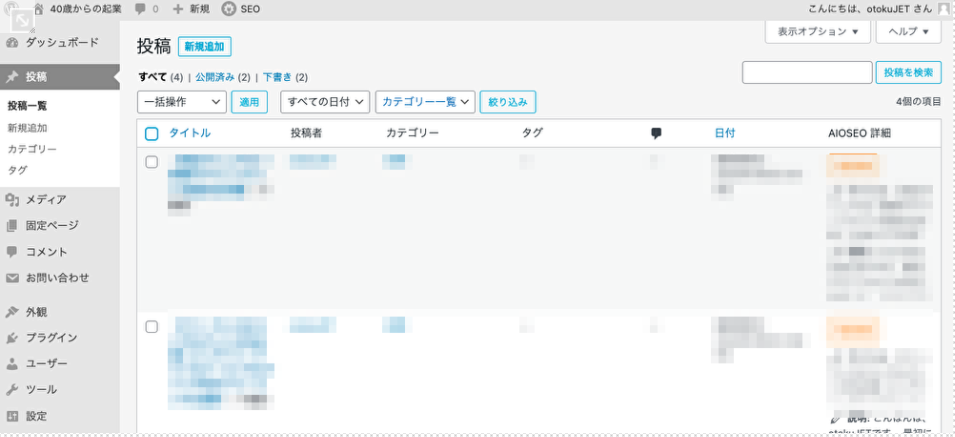Check the first post row checkbox
This screenshot has width=955, height=437.
[x=152, y=161]
